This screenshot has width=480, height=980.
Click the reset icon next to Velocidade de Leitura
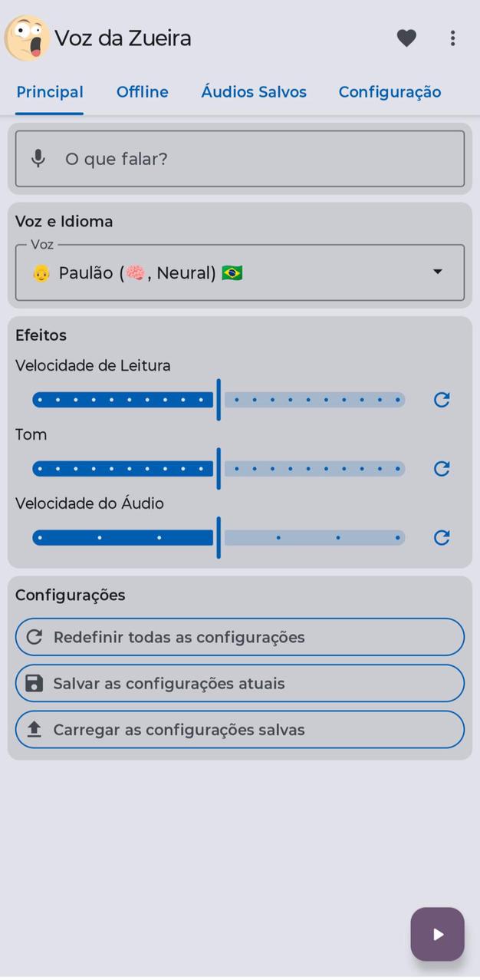(441, 399)
